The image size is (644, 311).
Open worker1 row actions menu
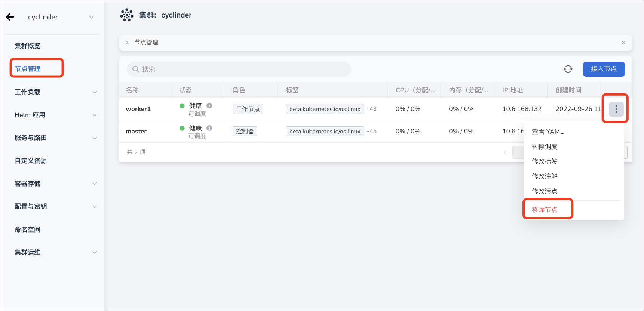pos(616,109)
